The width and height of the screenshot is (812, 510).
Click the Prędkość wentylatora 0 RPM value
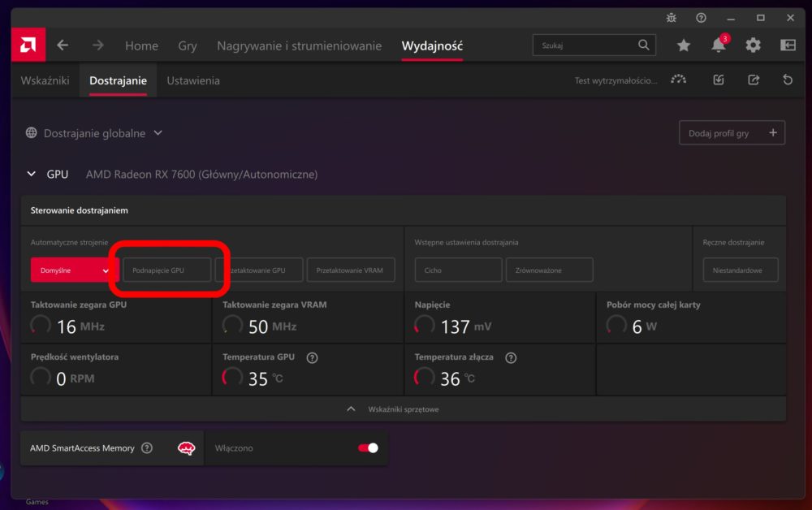75,378
